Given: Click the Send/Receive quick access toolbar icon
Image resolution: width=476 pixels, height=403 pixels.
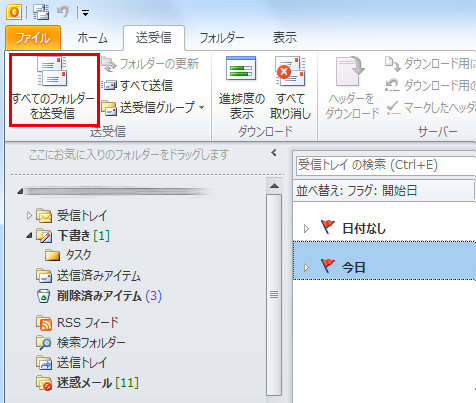Looking at the screenshot, I should click(x=41, y=12).
